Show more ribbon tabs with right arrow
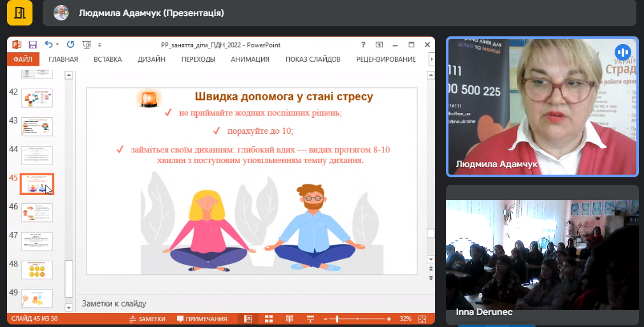This screenshot has width=644, height=327. point(431,59)
